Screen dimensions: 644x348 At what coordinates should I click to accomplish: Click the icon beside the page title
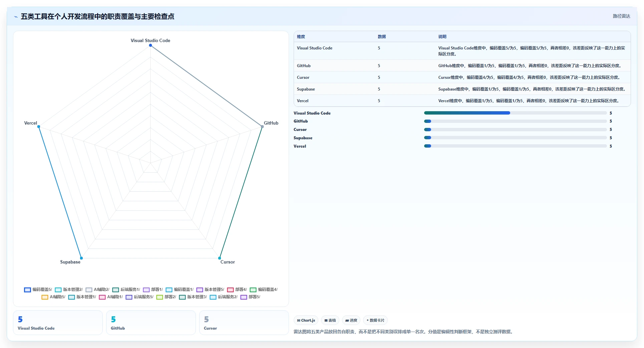point(16,17)
